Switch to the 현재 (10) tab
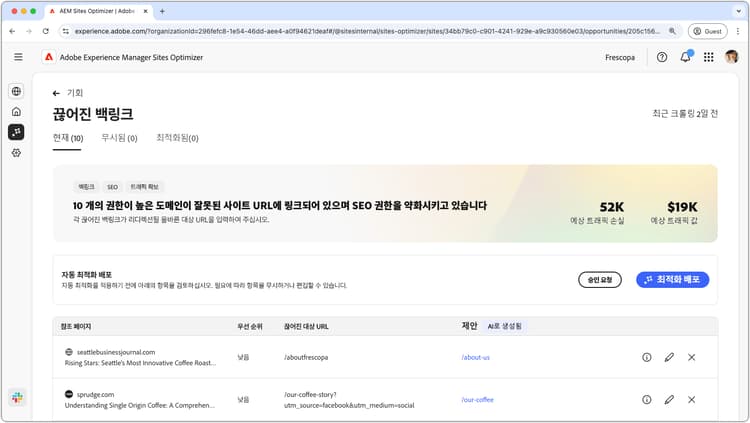The width and height of the screenshot is (750, 423). [68, 138]
